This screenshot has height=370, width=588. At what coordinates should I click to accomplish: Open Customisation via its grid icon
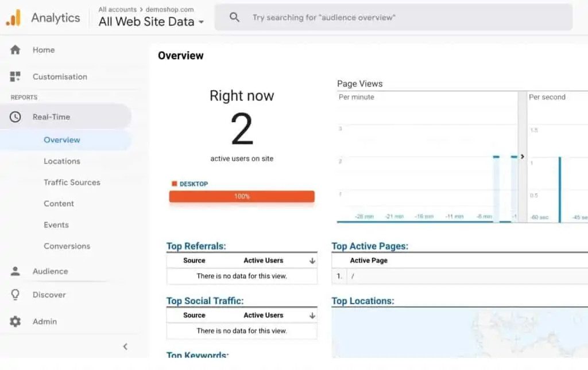pyautogui.click(x=16, y=76)
